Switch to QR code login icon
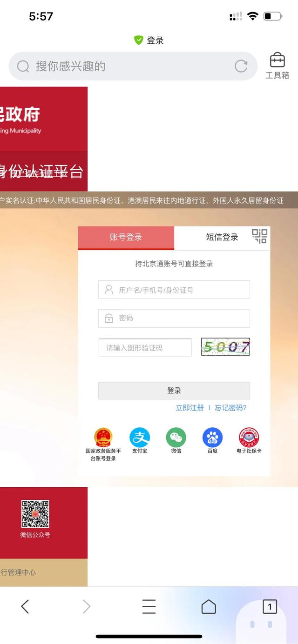This screenshot has width=298, height=644. (260, 236)
